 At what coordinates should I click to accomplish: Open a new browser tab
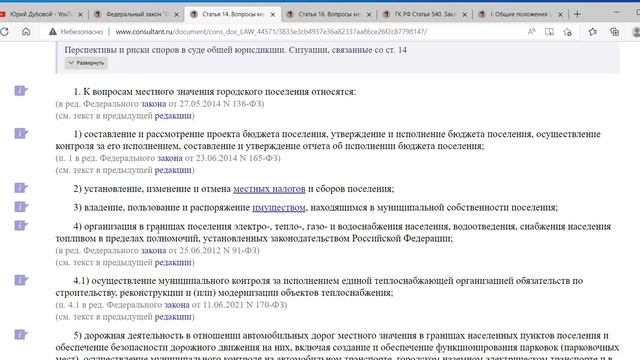click(x=577, y=14)
